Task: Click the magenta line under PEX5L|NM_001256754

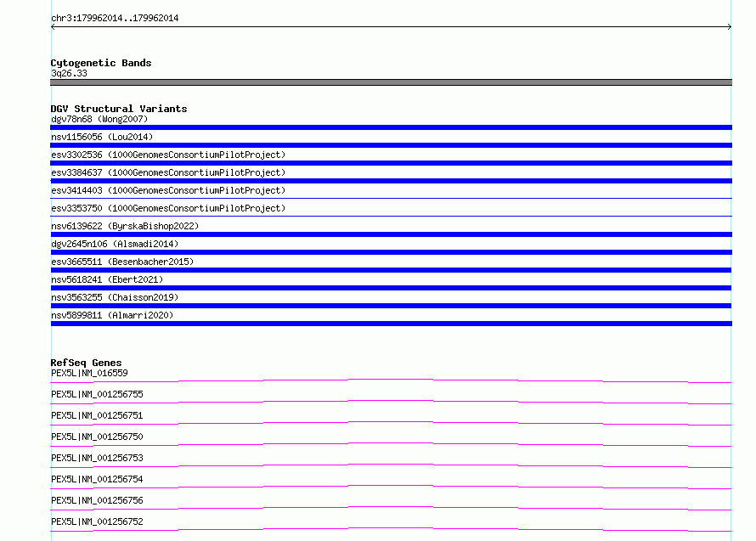Action: [391, 487]
